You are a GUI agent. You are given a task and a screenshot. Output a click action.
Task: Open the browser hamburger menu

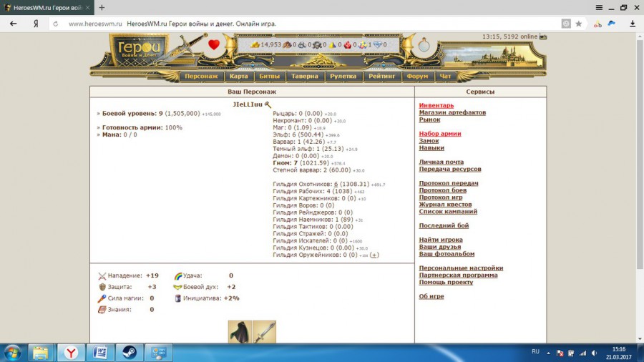click(599, 7)
